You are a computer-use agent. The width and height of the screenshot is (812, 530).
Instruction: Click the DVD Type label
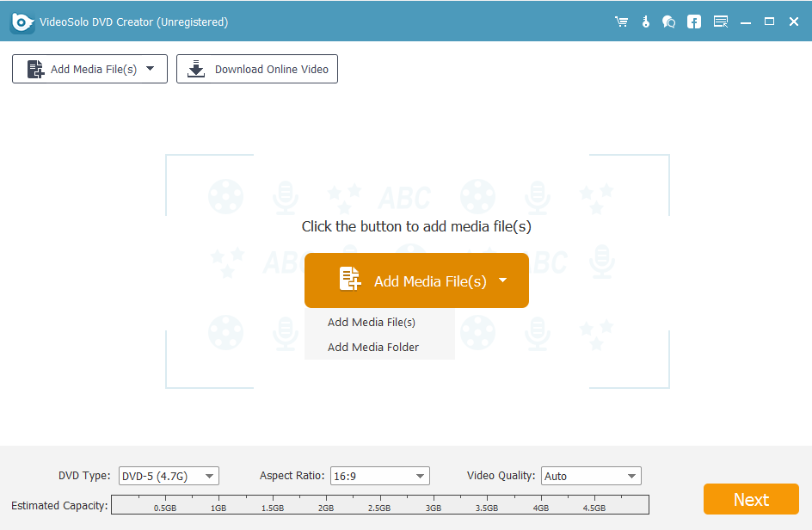click(84, 476)
